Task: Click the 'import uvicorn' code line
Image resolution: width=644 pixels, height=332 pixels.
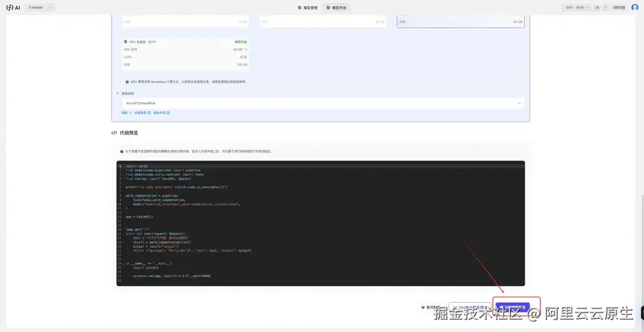Action: pos(145,268)
